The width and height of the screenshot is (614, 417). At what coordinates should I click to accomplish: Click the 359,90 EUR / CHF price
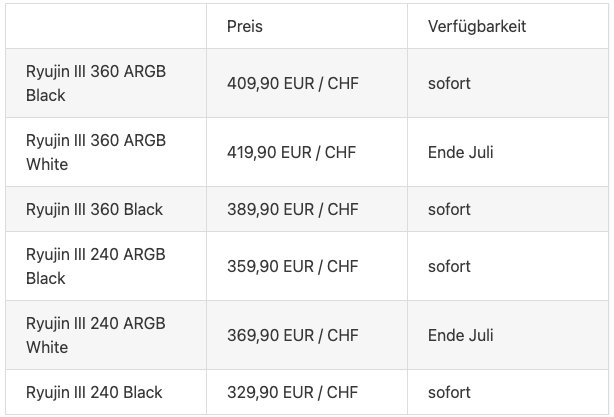coord(293,266)
